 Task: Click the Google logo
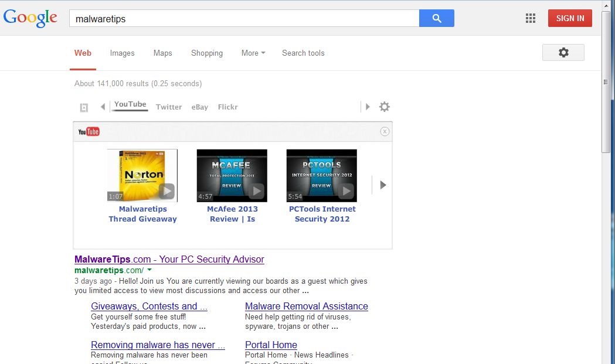click(30, 18)
